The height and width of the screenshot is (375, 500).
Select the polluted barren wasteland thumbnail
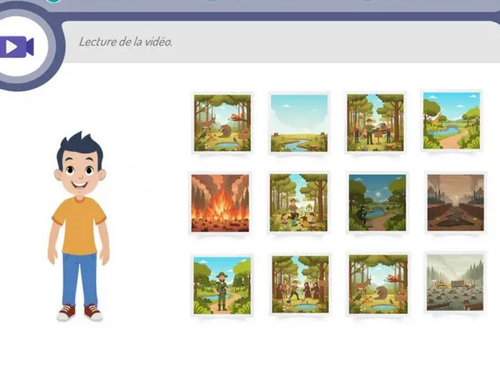(x=456, y=202)
